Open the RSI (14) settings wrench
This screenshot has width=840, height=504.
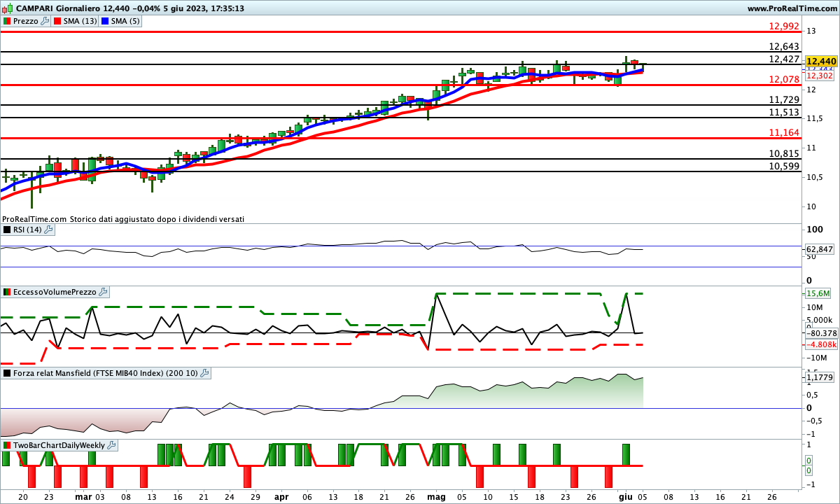click(x=48, y=229)
